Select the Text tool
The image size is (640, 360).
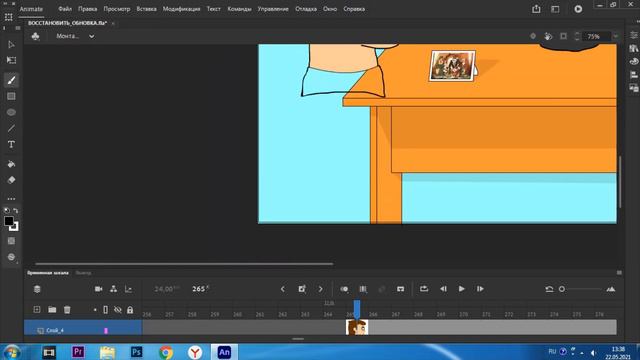tap(11, 144)
